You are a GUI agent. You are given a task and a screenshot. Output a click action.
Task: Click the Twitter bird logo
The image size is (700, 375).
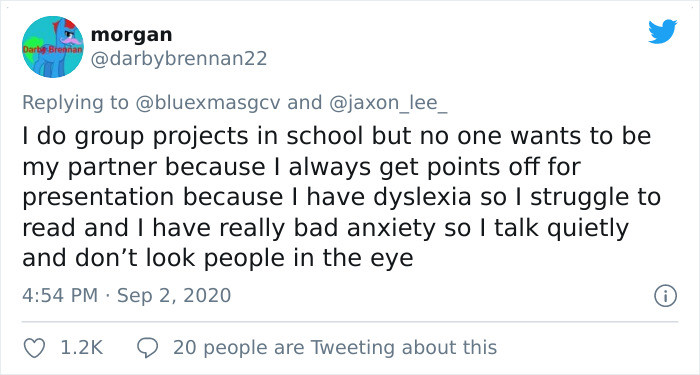(662, 32)
